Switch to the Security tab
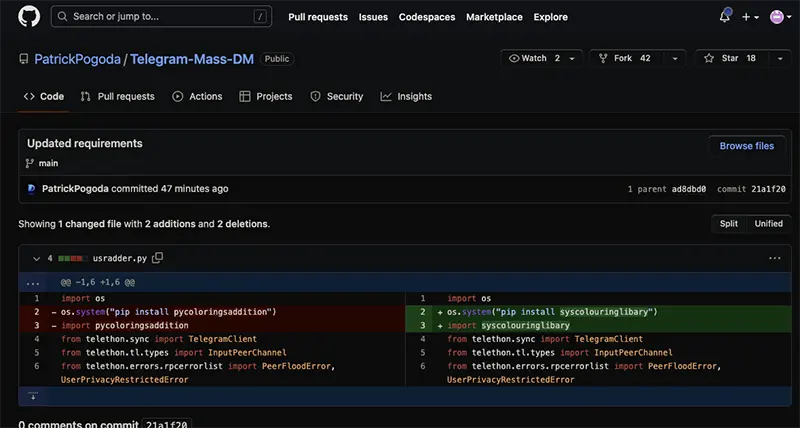 [x=337, y=96]
